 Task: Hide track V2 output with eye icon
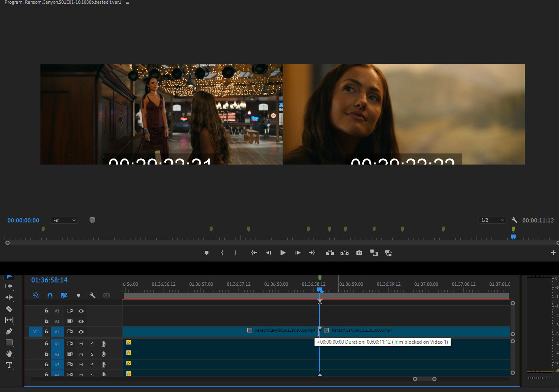pyautogui.click(x=81, y=321)
